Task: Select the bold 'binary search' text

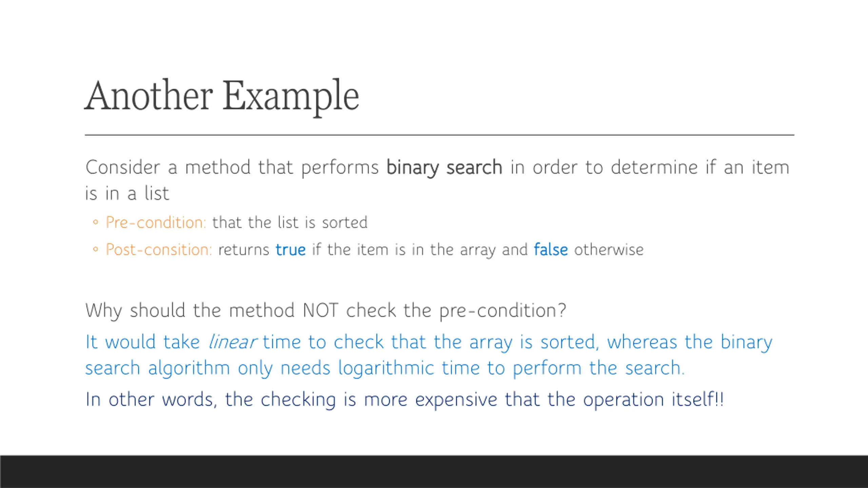Action: point(444,168)
